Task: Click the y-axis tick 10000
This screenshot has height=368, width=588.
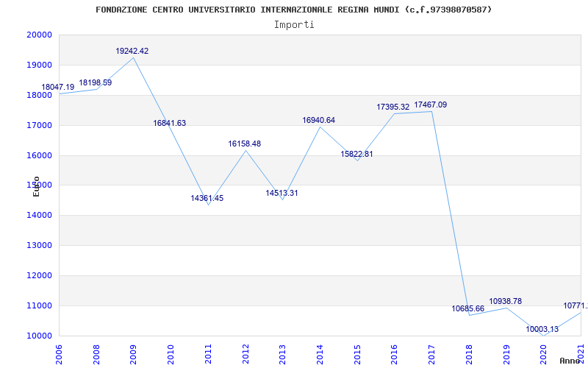Action: pyautogui.click(x=39, y=336)
